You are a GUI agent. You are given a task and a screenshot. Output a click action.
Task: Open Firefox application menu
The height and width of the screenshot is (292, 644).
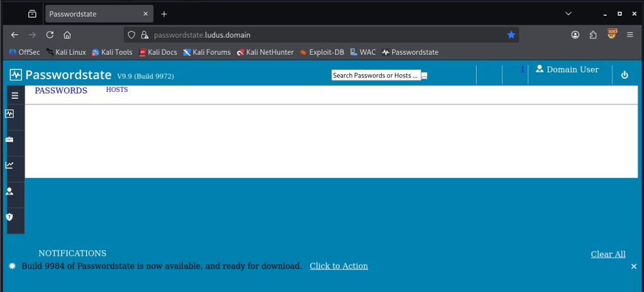pyautogui.click(x=630, y=35)
